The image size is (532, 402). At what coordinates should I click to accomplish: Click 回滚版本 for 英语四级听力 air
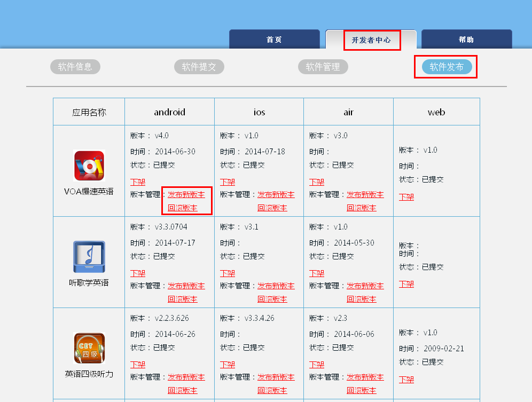click(x=361, y=390)
